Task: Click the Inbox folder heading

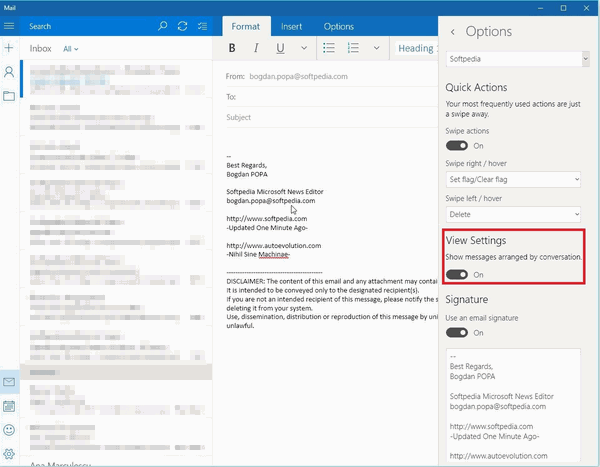Action: tap(41, 49)
